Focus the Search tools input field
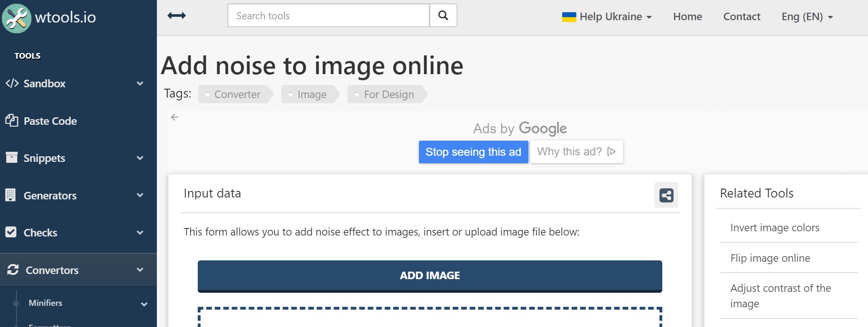The height and width of the screenshot is (327, 868). point(329,15)
